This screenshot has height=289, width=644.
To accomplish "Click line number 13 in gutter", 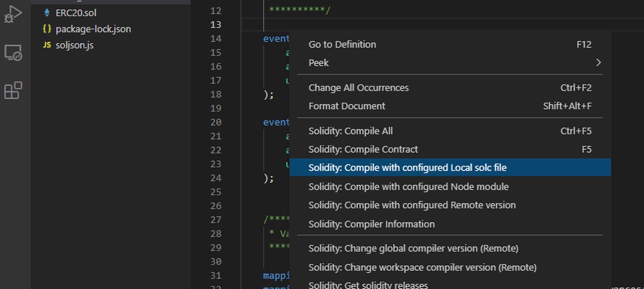I will tap(216, 25).
